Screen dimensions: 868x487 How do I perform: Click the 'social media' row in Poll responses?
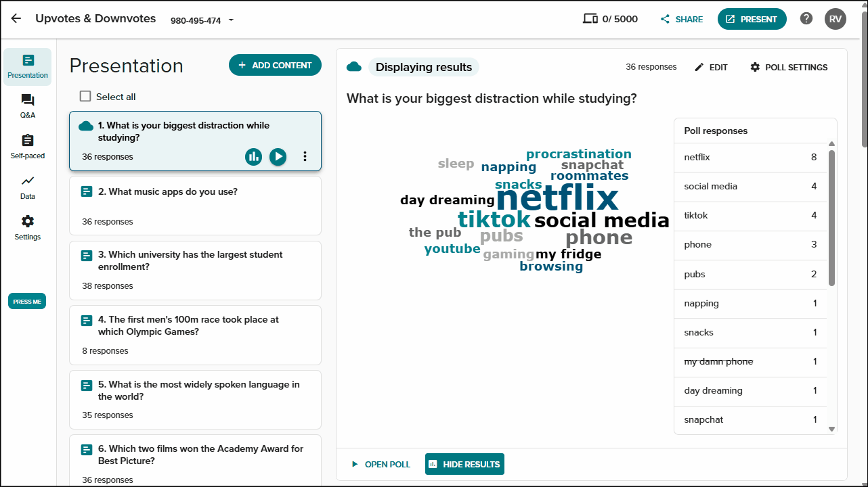pos(750,186)
